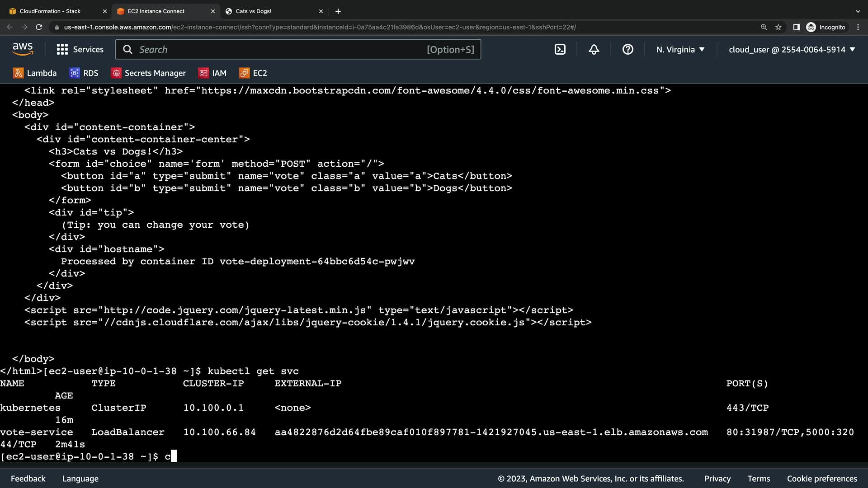This screenshot has height=488, width=868.
Task: Expand N. Virginia region dropdown
Action: coord(680,50)
